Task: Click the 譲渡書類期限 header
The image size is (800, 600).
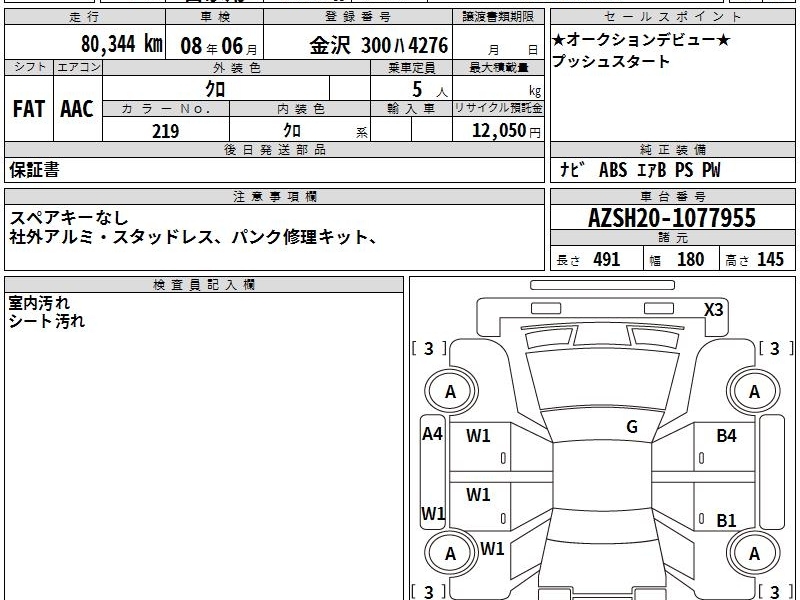Action: coord(498,17)
